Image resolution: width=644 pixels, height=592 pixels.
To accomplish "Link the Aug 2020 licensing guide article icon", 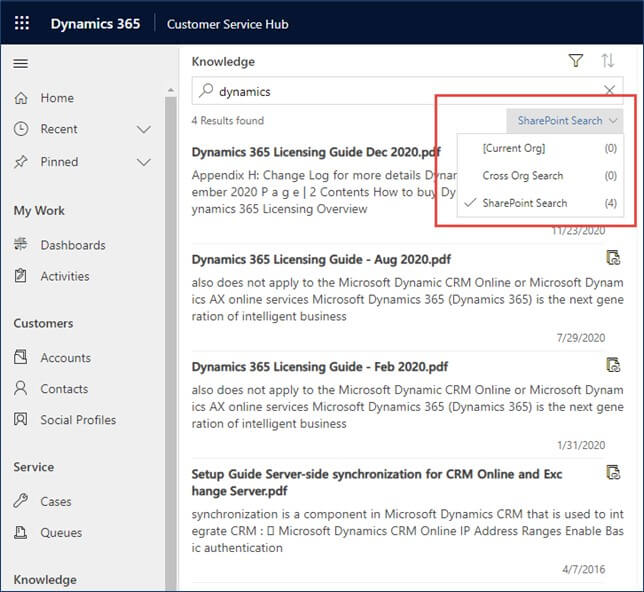I will (613, 258).
